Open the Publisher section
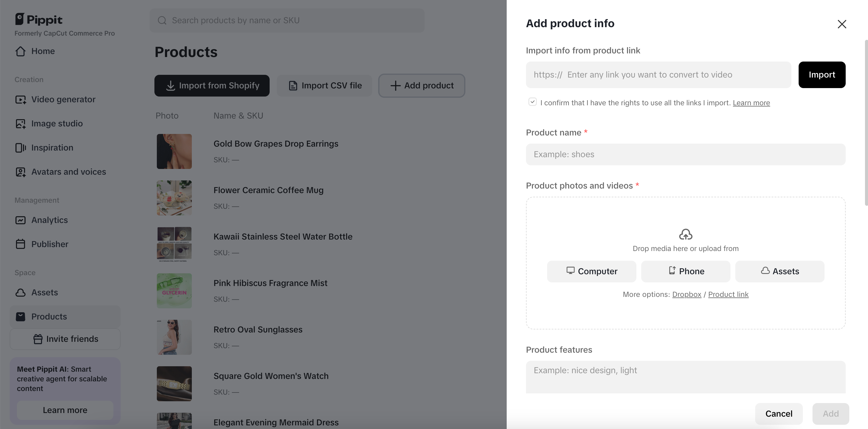The image size is (868, 429). (50, 244)
